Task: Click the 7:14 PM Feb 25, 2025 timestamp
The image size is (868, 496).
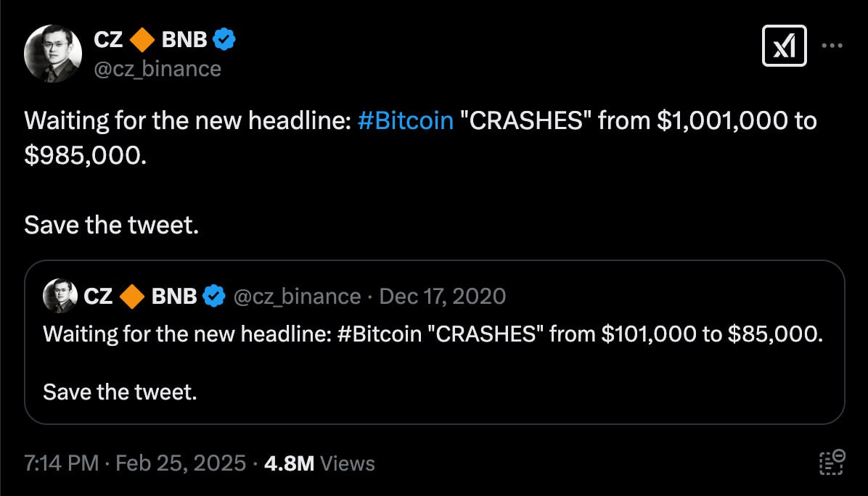Action: tap(135, 463)
